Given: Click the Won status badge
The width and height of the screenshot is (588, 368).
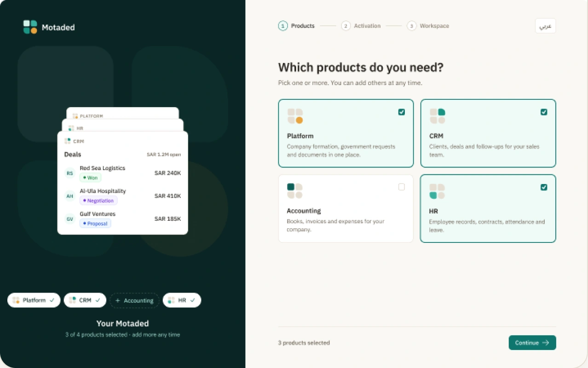Looking at the screenshot, I should 91,178.
